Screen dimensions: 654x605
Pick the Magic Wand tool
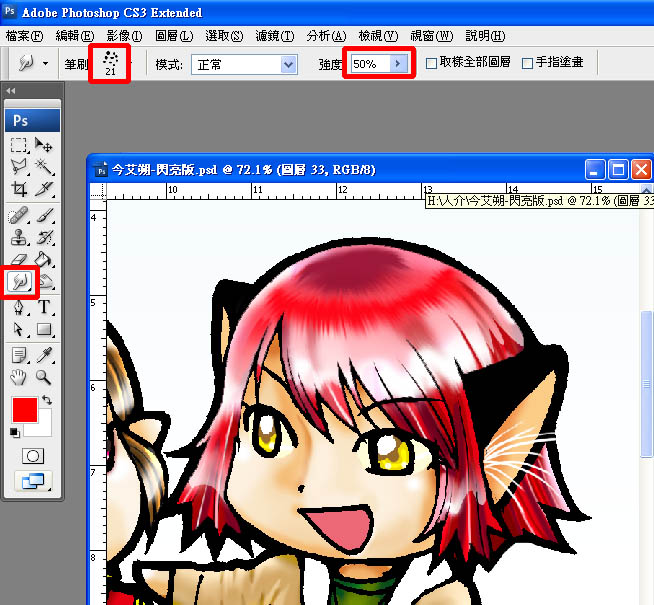click(44, 167)
